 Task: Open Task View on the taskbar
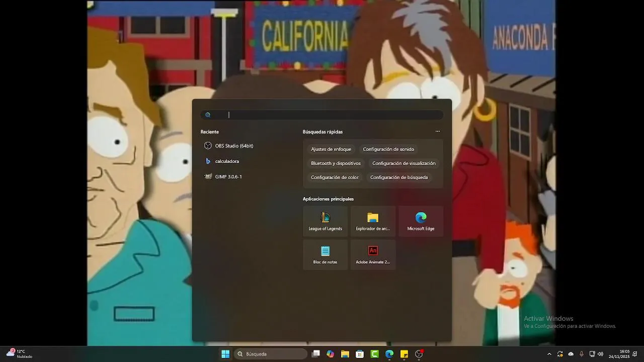click(315, 354)
